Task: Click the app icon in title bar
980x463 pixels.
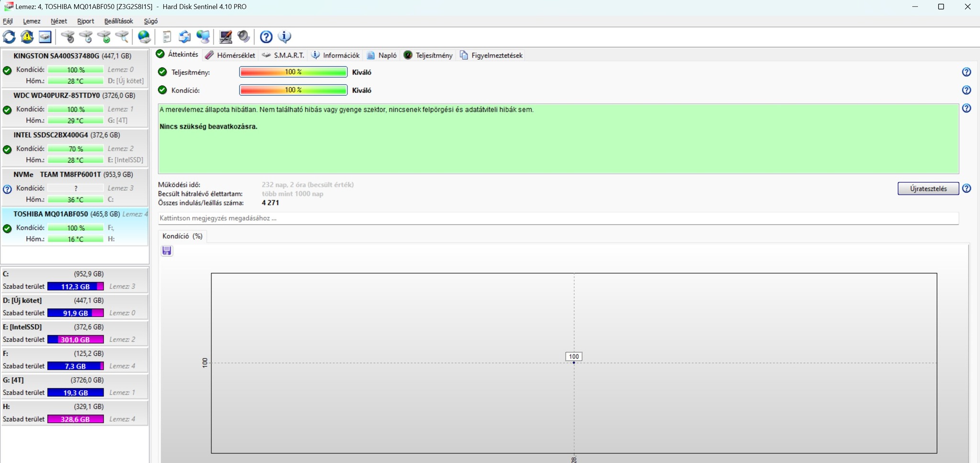Action: (8, 7)
